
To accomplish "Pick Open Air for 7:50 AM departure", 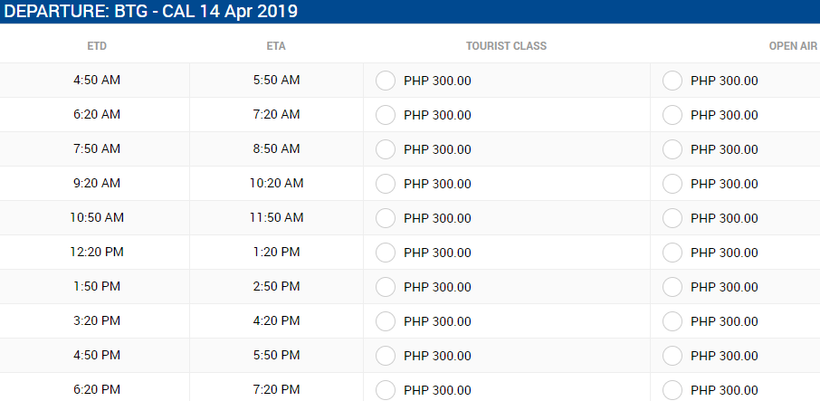I will [672, 150].
